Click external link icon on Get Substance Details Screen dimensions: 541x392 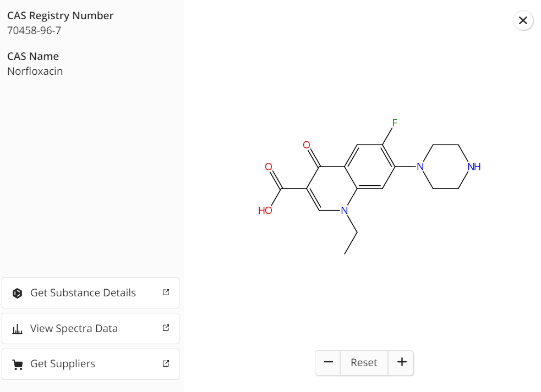(166, 292)
